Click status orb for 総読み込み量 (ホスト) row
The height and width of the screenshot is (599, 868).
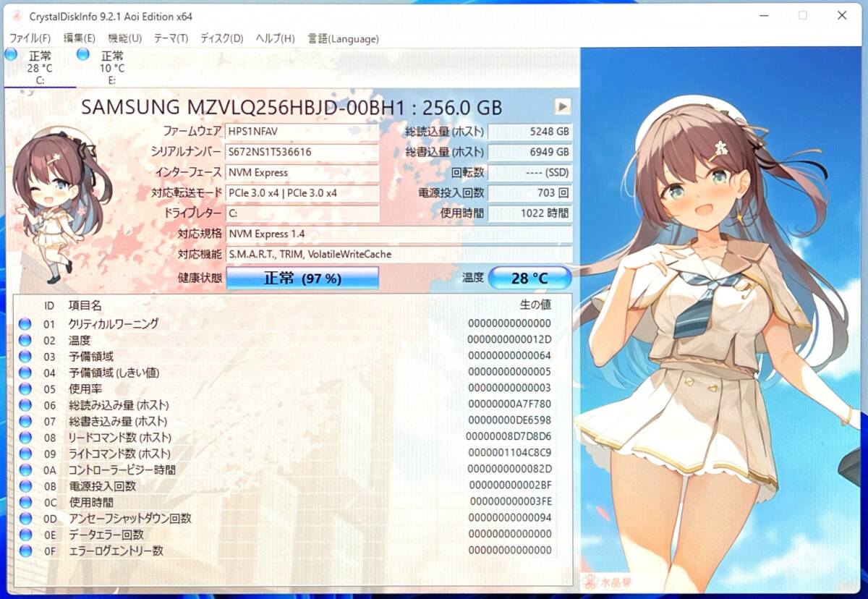(25, 405)
